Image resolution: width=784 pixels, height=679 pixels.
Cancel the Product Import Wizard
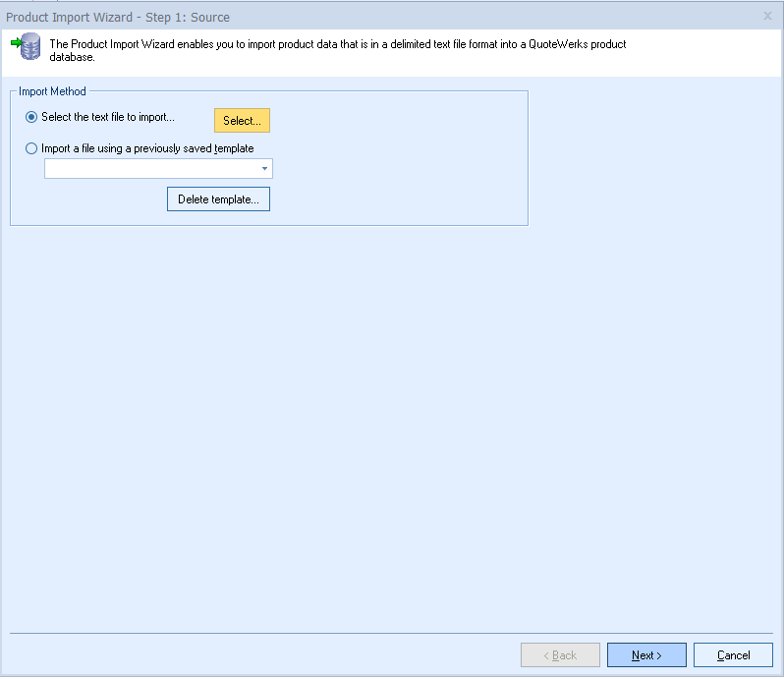click(x=733, y=655)
